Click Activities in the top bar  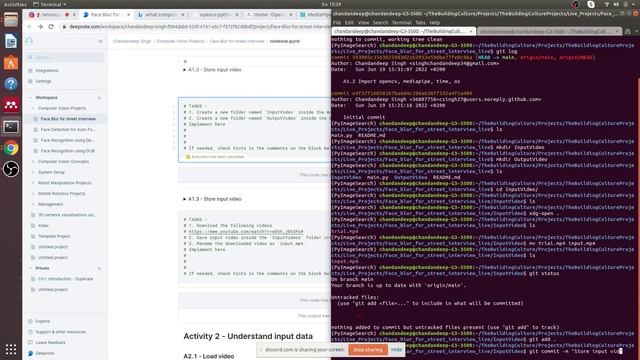pyautogui.click(x=15, y=4)
